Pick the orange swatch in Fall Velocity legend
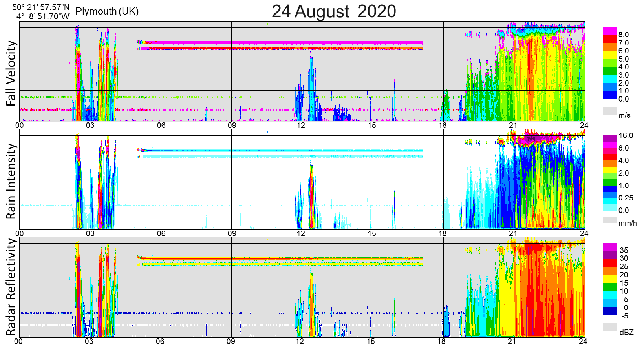The width and height of the screenshot is (644, 353). pyautogui.click(x=610, y=47)
